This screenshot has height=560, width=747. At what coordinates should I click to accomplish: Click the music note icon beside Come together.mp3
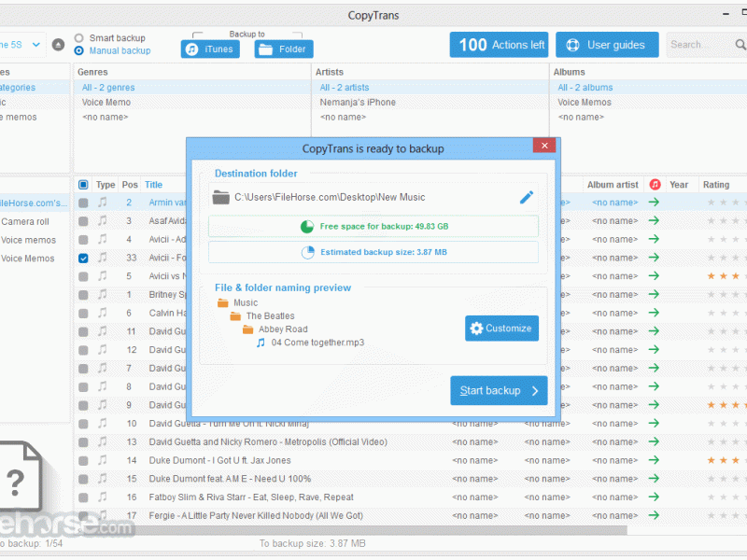(x=261, y=343)
